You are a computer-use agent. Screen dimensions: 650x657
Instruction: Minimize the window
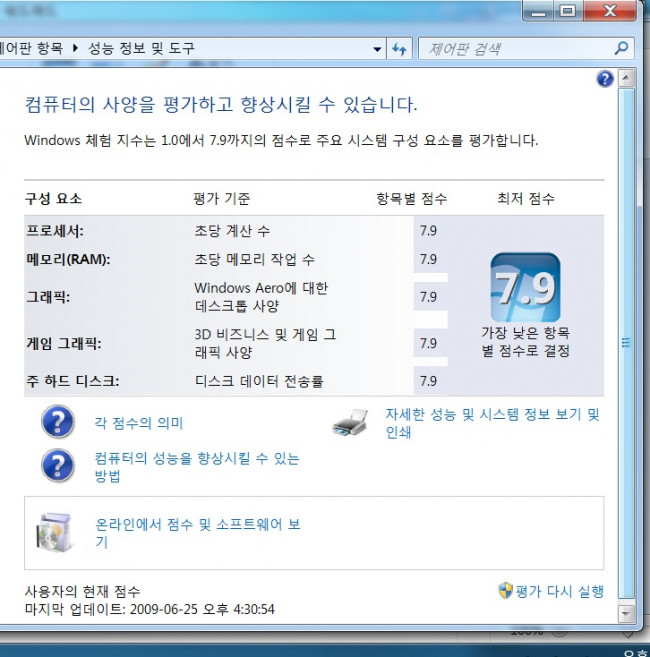tap(539, 10)
